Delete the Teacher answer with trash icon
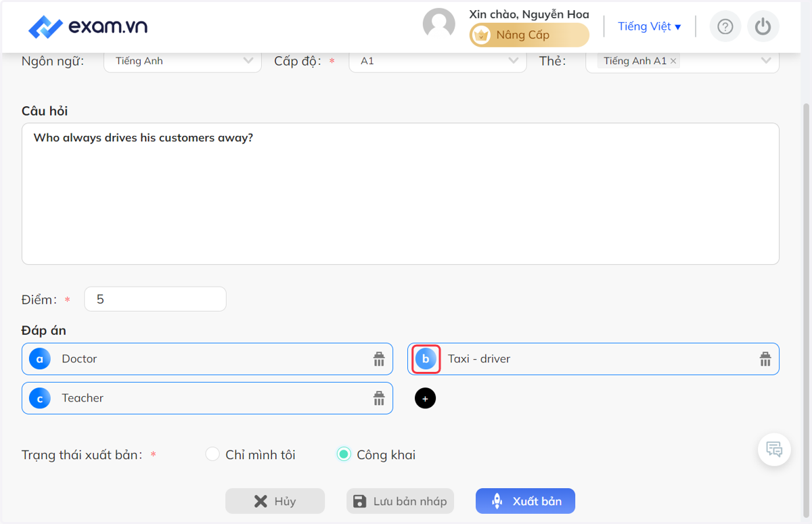 pyautogui.click(x=379, y=398)
